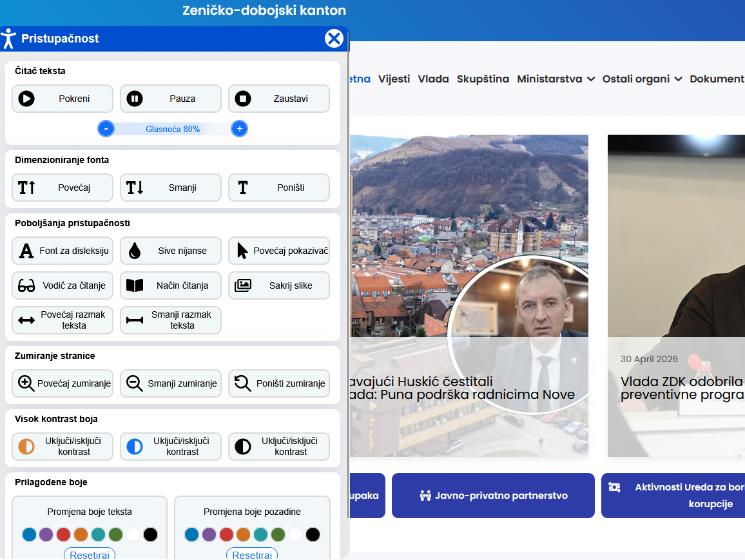Select Vijesti in the navigation menu
Screen dimensions: 745x560
point(394,79)
